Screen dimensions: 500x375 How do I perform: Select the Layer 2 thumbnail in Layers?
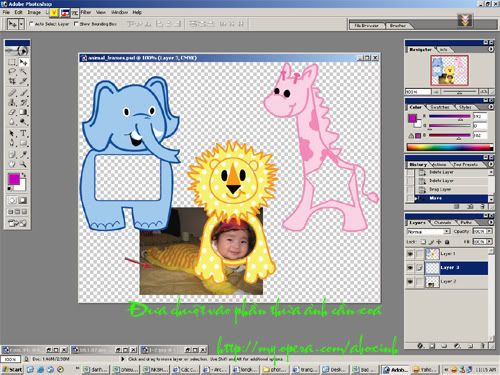(x=432, y=282)
